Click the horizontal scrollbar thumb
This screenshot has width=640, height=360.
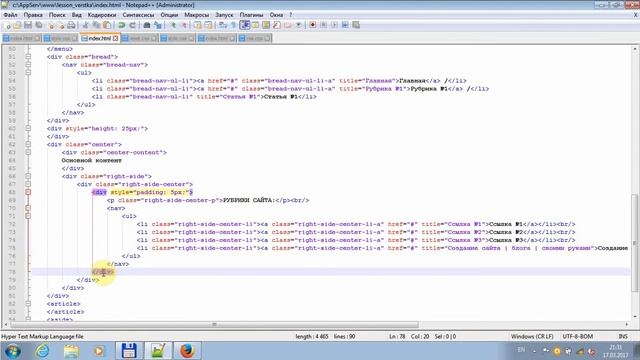[214, 324]
